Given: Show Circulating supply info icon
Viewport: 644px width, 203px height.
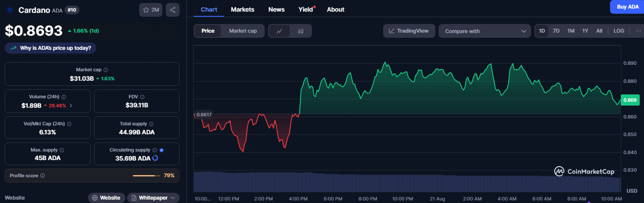Looking at the screenshot, I should [155, 150].
